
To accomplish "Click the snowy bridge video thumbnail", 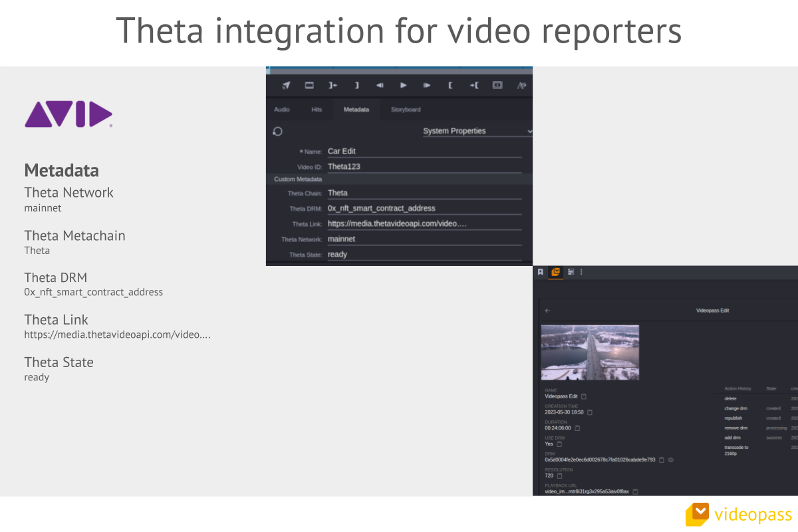I will [590, 352].
